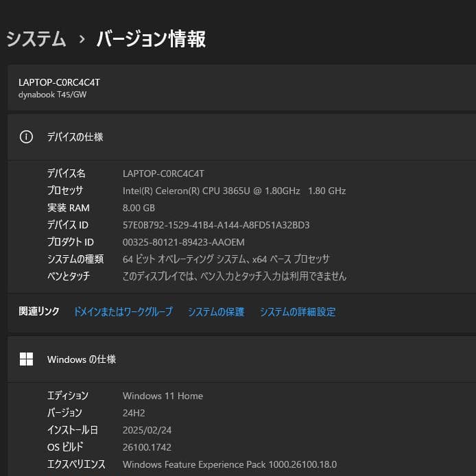Open システムの詳細設定 link

pyautogui.click(x=298, y=312)
